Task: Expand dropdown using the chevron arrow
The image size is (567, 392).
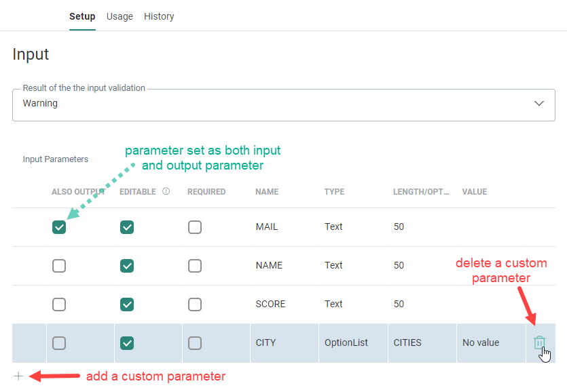Action: [x=539, y=104]
